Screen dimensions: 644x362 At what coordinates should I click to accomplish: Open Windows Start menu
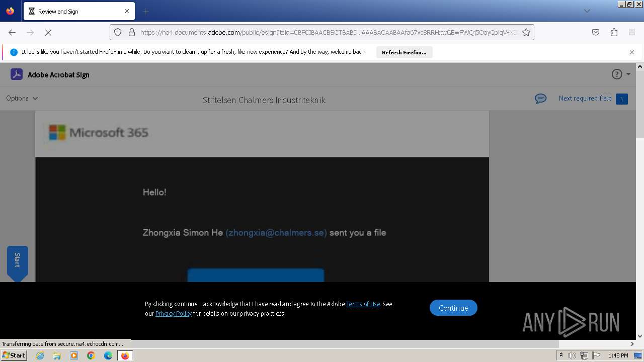tap(14, 355)
